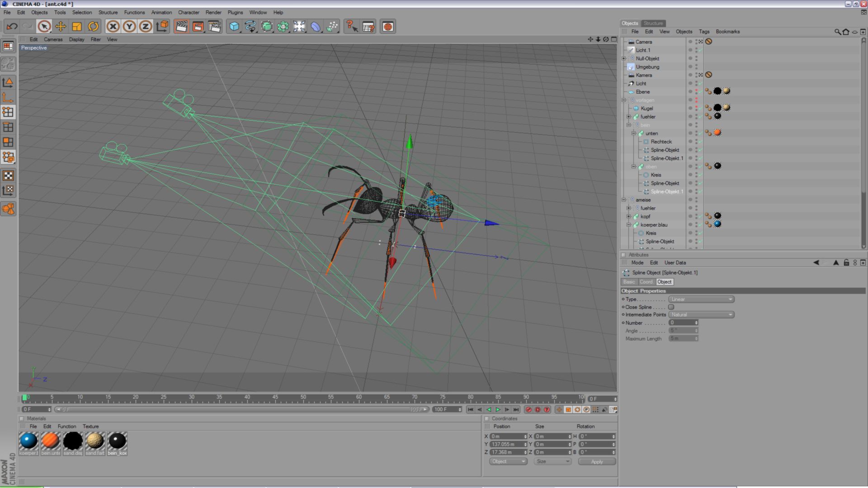This screenshot has width=868, height=488.
Task: Collapse the ameise tree group
Action: [624, 200]
